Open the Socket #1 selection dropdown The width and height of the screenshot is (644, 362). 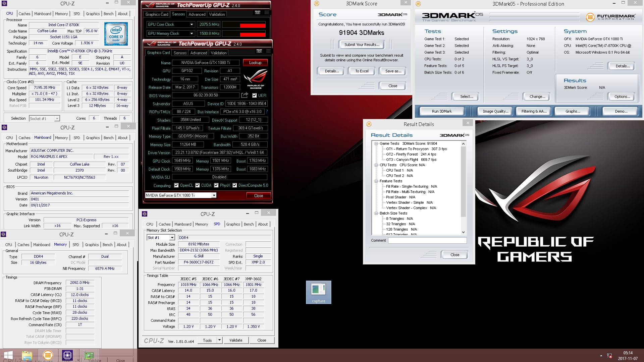tap(57, 118)
